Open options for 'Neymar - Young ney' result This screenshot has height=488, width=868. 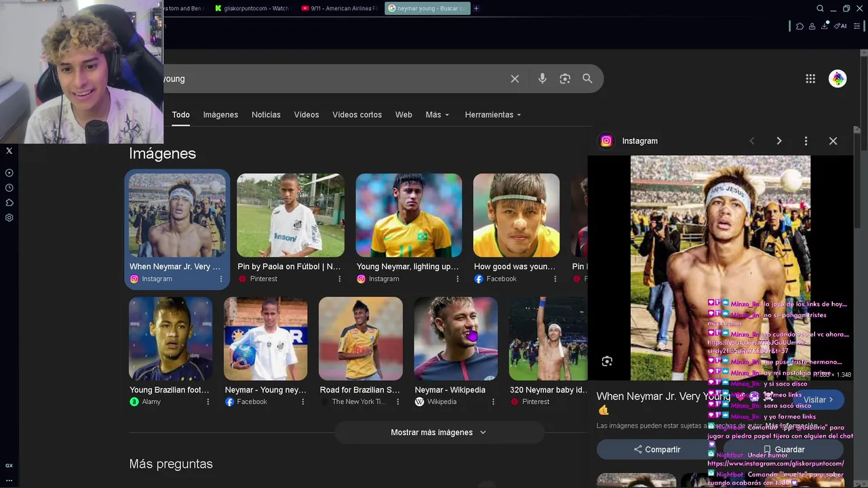click(x=303, y=402)
